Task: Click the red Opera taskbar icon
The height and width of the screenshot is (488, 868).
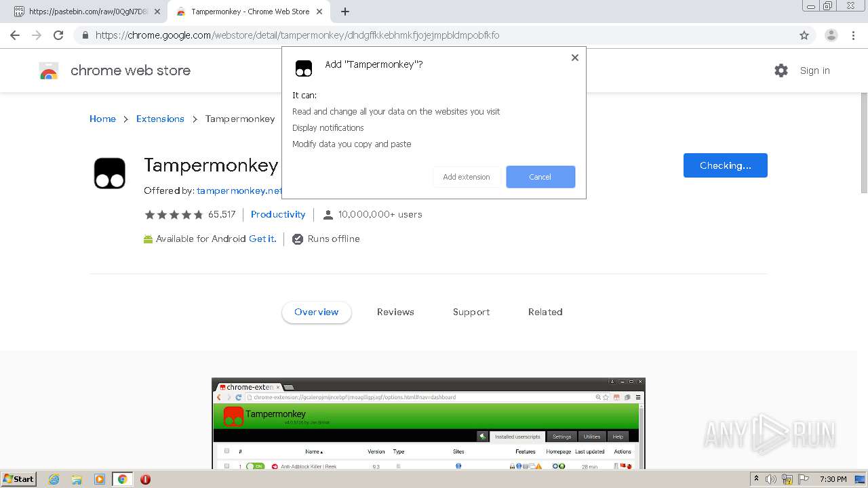Action: coord(145,479)
